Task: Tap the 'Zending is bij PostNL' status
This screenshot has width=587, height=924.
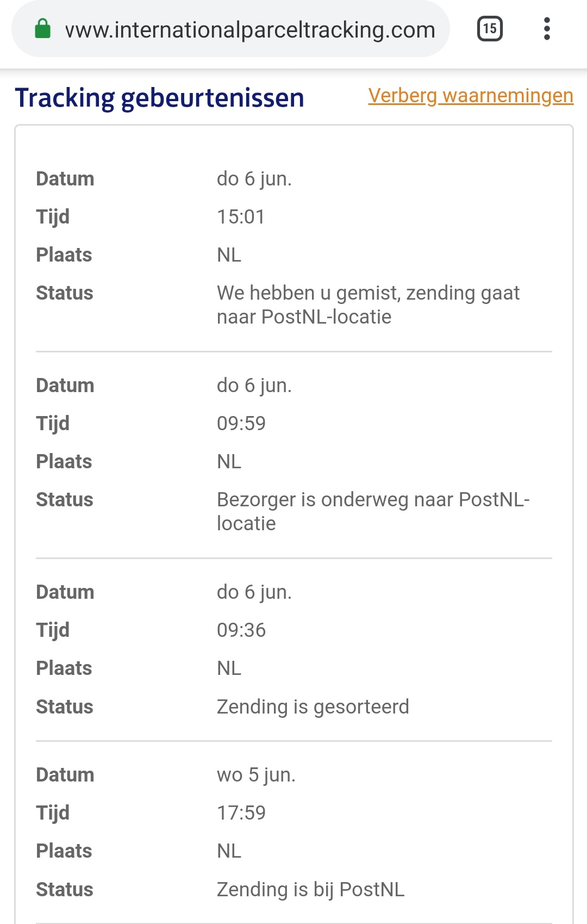Action: click(x=310, y=890)
